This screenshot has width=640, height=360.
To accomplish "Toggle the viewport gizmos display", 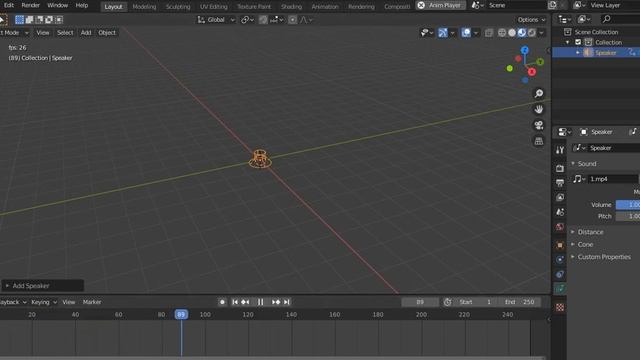I will tap(443, 33).
